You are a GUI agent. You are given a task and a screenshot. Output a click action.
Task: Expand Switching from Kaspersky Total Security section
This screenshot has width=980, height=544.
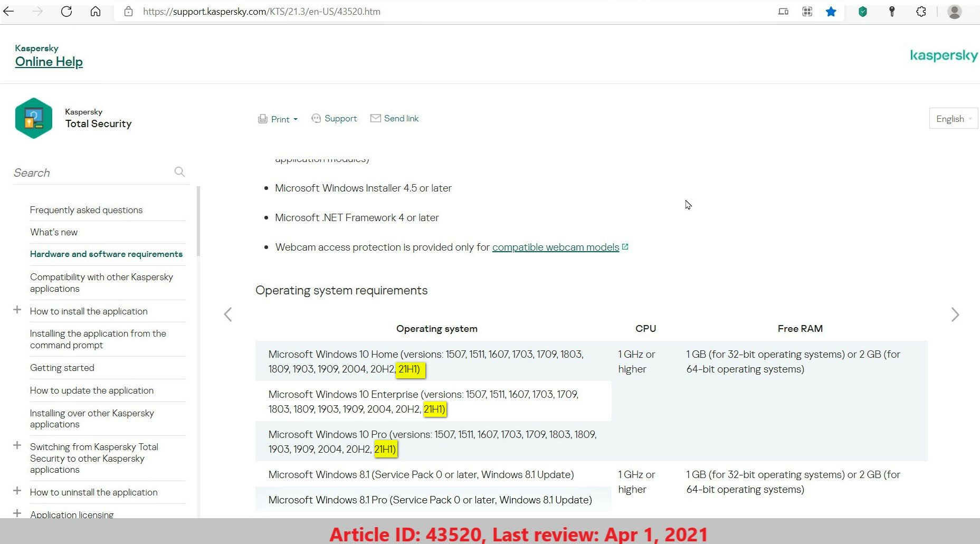coord(17,446)
